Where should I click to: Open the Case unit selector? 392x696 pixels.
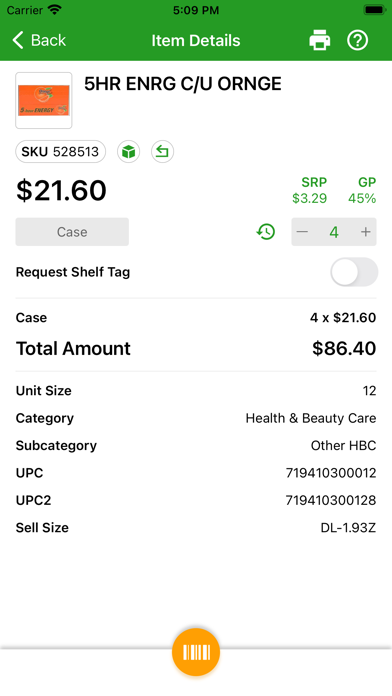(x=72, y=232)
